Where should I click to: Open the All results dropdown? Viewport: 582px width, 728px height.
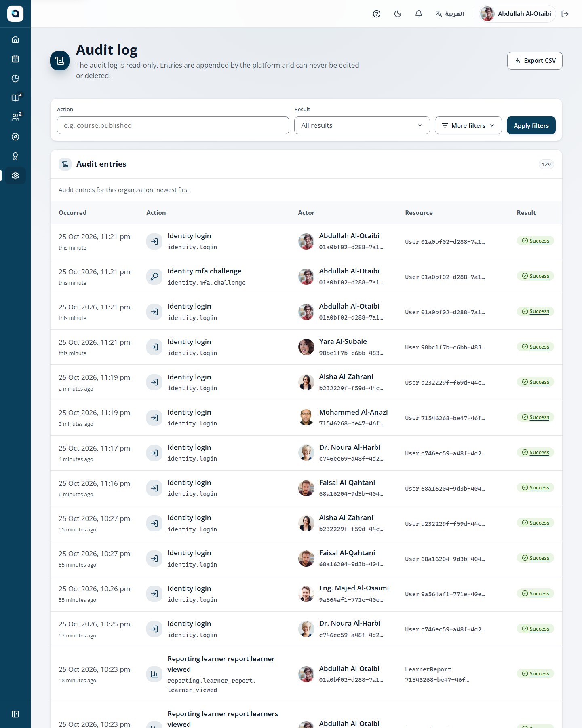coord(362,125)
